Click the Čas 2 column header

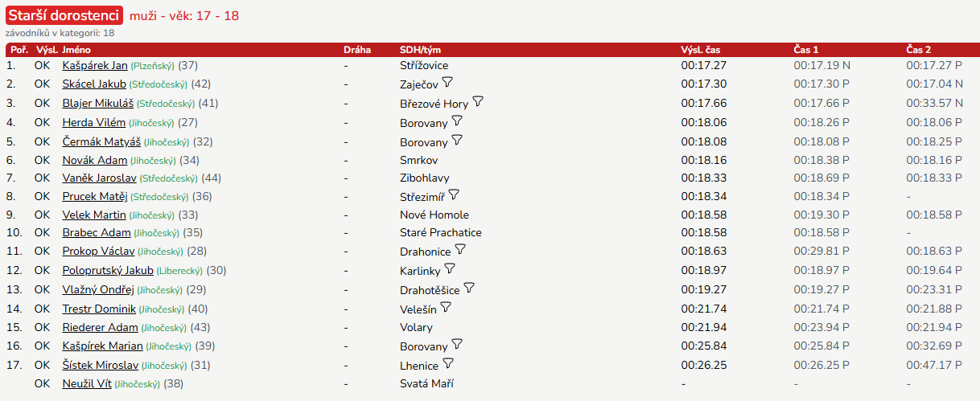(x=919, y=49)
